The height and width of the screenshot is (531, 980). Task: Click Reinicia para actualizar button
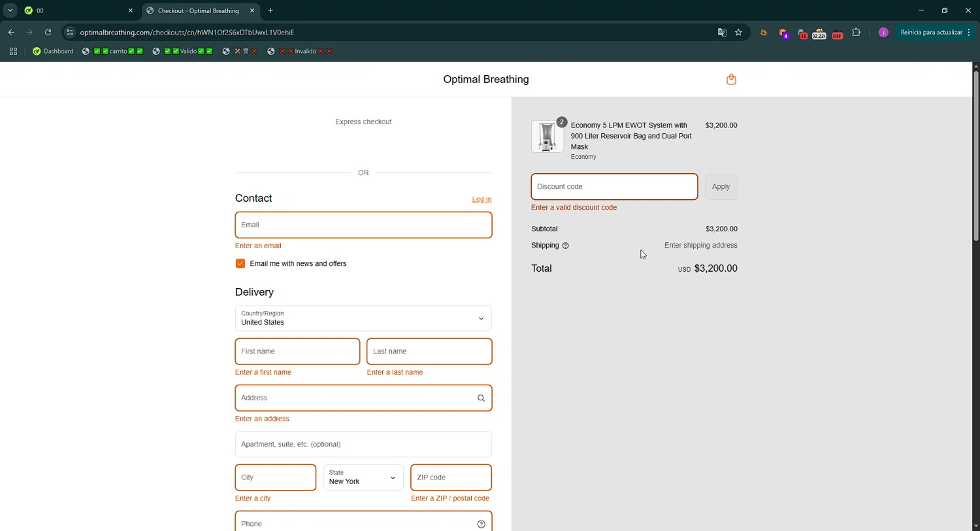[934, 32]
